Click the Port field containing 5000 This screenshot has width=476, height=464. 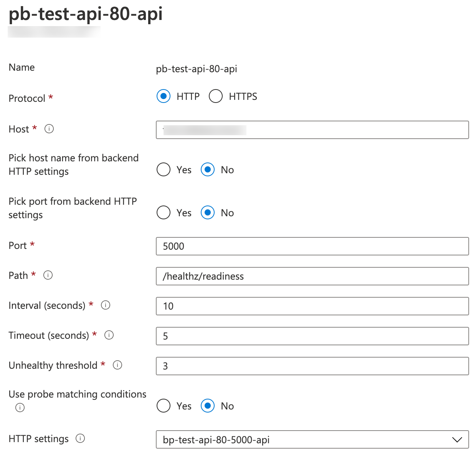312,246
